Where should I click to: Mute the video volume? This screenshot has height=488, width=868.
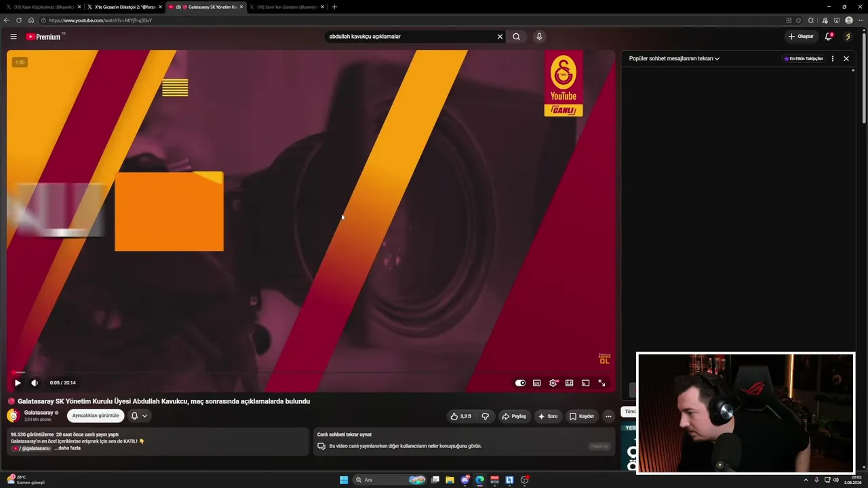pyautogui.click(x=35, y=383)
